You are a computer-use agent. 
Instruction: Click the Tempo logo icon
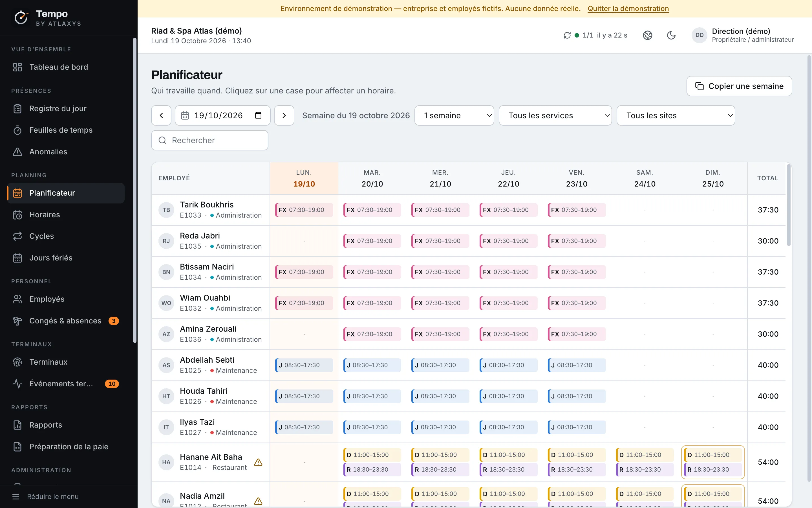coord(21,17)
